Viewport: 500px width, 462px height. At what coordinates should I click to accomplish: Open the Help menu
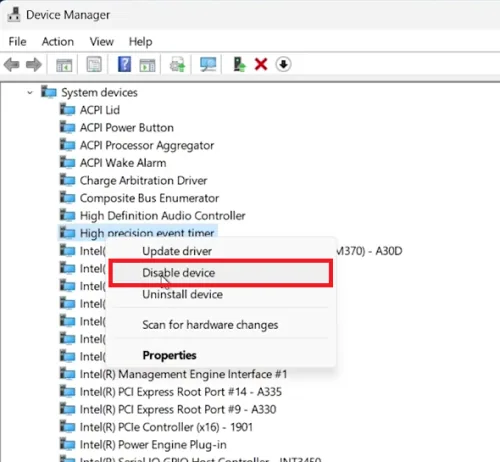click(x=141, y=42)
